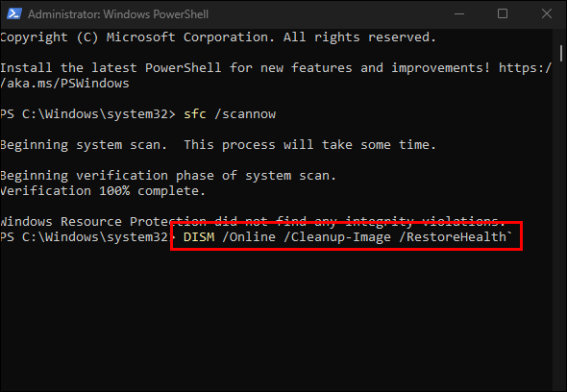
Task: Click the empty terminal area below the commands
Action: click(x=275, y=318)
